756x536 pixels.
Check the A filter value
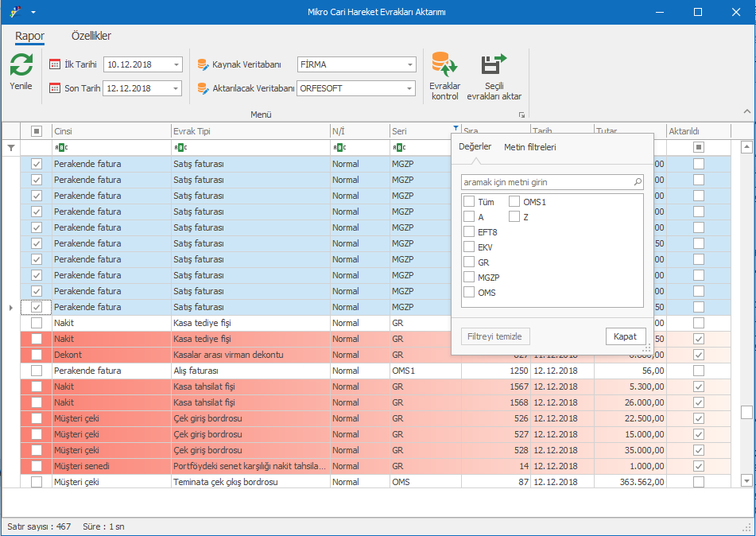pos(469,216)
